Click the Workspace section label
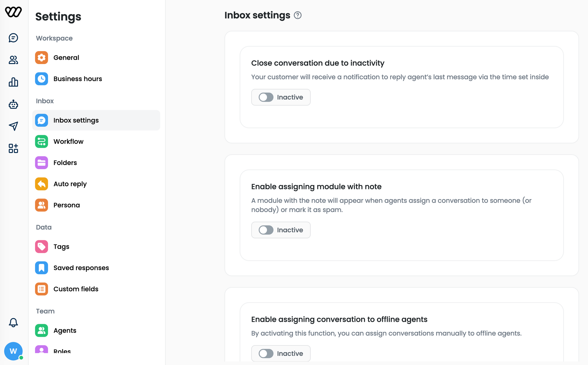Screen dimensions: 588x365 [54, 38]
